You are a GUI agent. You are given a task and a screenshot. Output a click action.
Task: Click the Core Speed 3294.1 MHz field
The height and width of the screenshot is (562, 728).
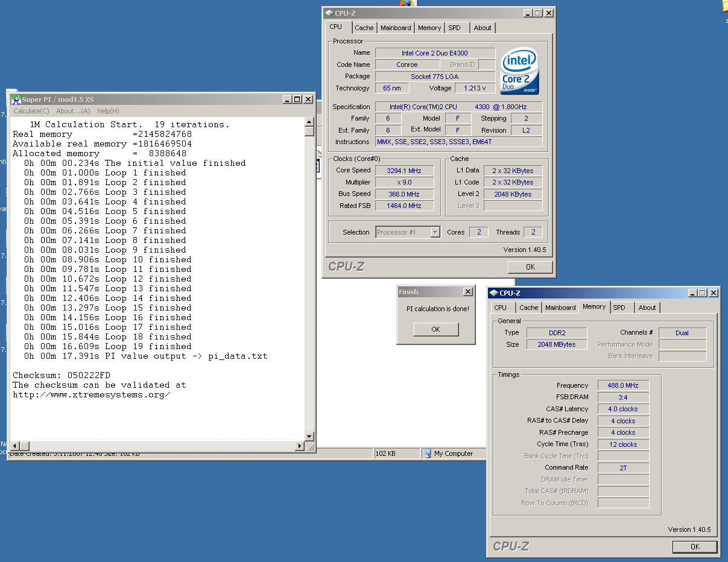(x=404, y=171)
